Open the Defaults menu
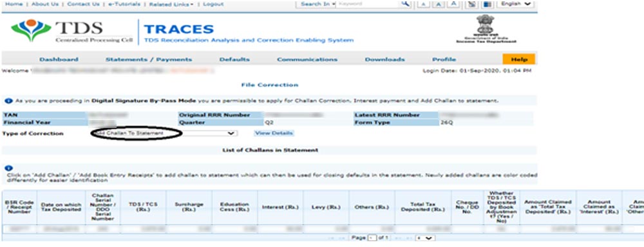The image size is (644, 247). point(234,59)
